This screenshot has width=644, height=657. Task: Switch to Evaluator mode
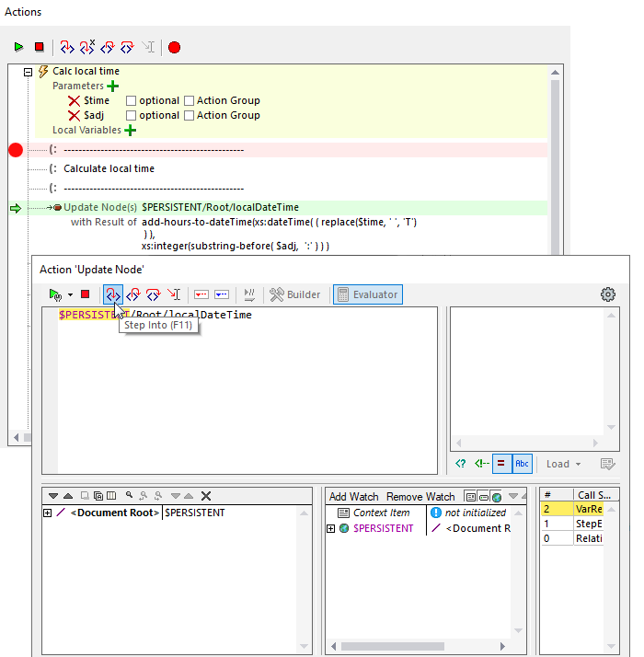click(x=367, y=294)
